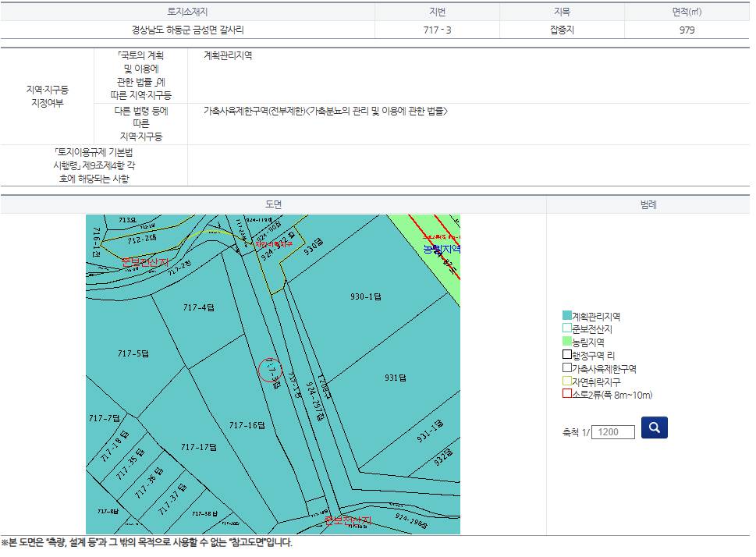The width and height of the screenshot is (756, 557).
Task: Click the blue magnifier scale search button
Action: [655, 428]
